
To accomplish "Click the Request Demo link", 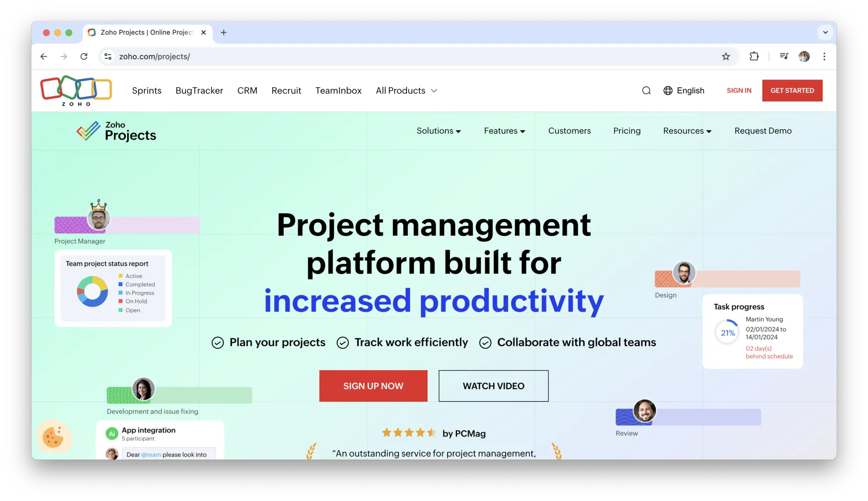I will (763, 131).
